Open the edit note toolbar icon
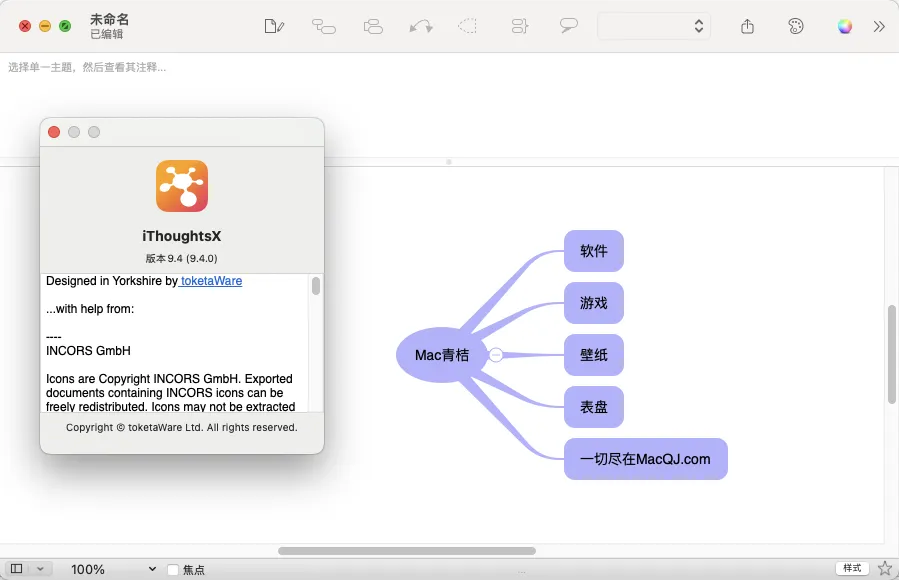Viewport: 899px width, 580px height. click(274, 26)
